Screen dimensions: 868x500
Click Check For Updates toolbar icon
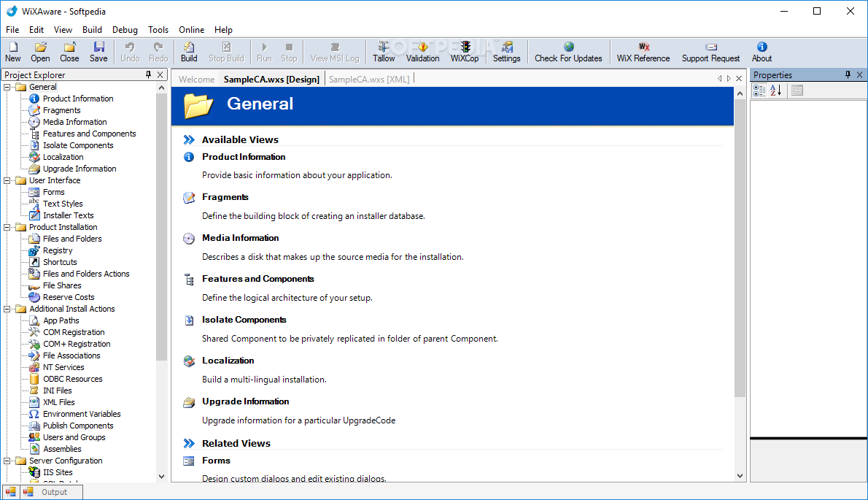click(x=568, y=52)
